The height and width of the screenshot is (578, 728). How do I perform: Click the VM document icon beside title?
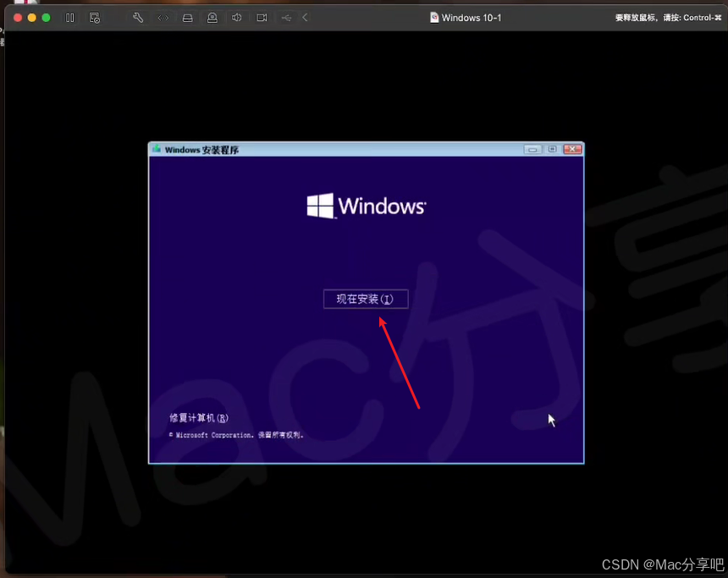434,18
